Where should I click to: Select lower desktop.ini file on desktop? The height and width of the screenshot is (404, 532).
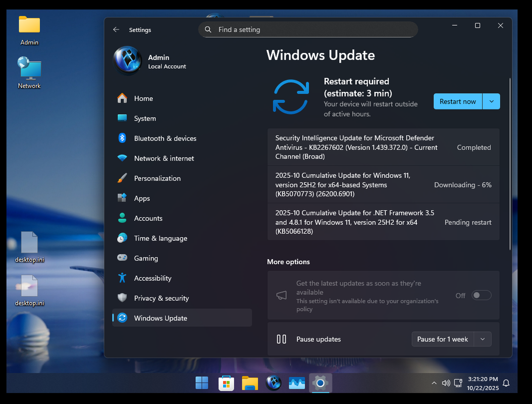click(29, 290)
